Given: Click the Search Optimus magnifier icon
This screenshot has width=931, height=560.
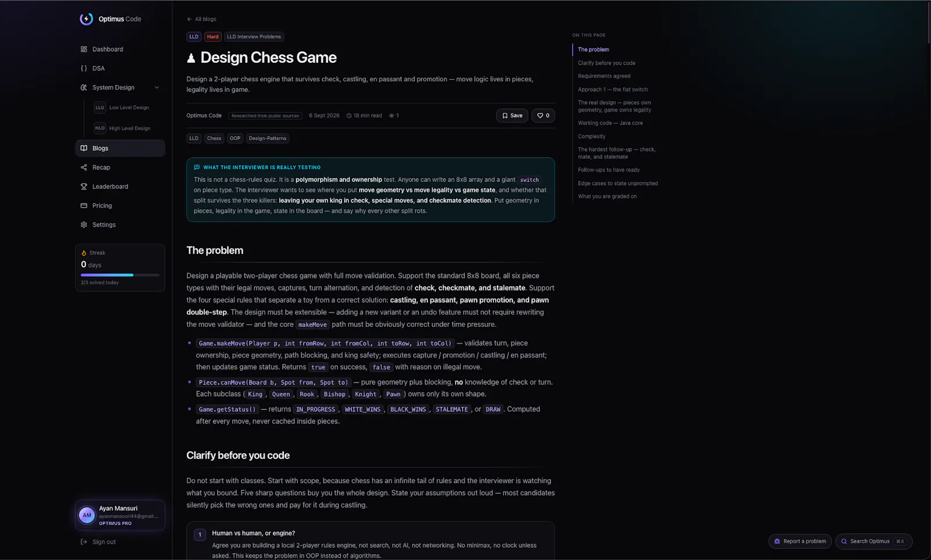Looking at the screenshot, I should click(x=844, y=541).
